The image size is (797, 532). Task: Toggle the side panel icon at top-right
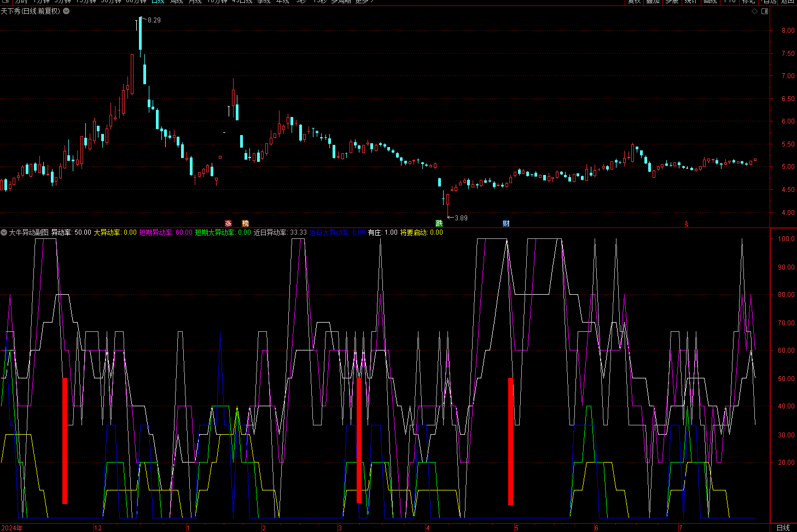(765, 11)
